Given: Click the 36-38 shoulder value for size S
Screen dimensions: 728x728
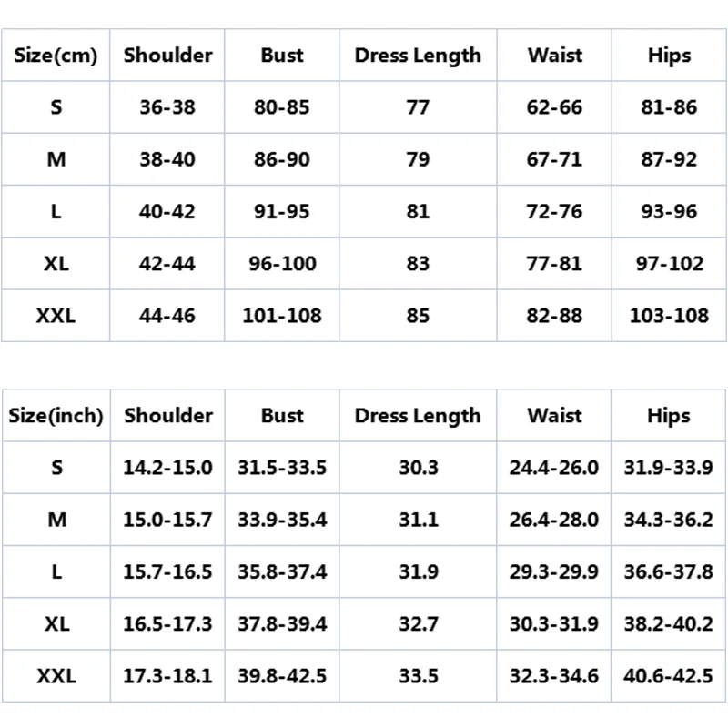Looking at the screenshot, I should coord(167,107).
